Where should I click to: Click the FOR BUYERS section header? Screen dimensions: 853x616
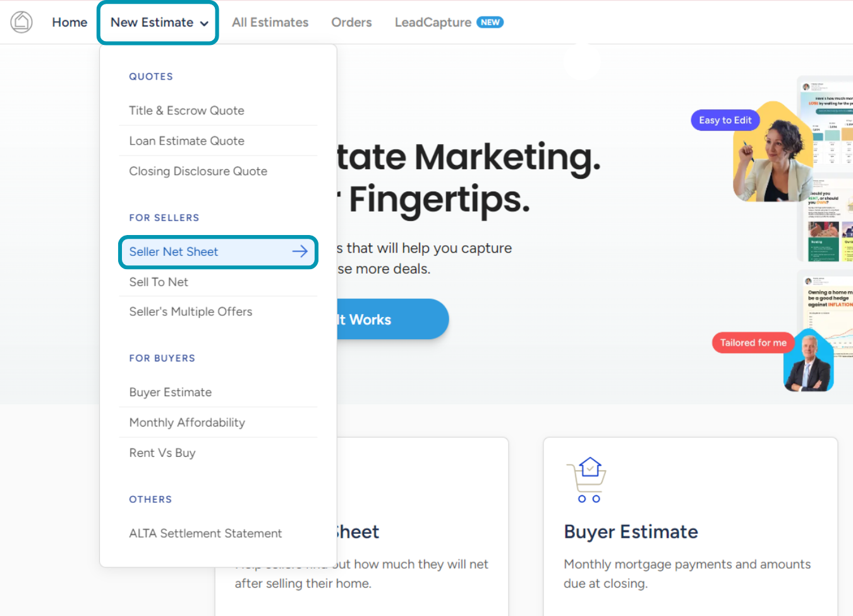pos(162,358)
